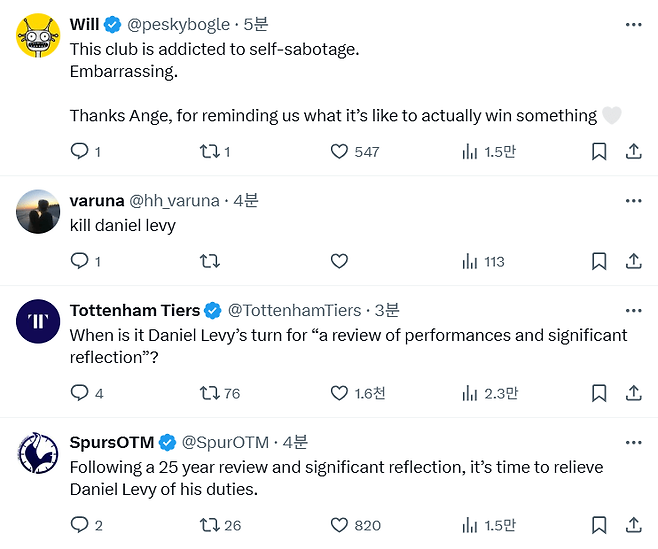The height and width of the screenshot is (549, 658).
Task: Like Will's tweet with 547 likes
Action: [340, 152]
